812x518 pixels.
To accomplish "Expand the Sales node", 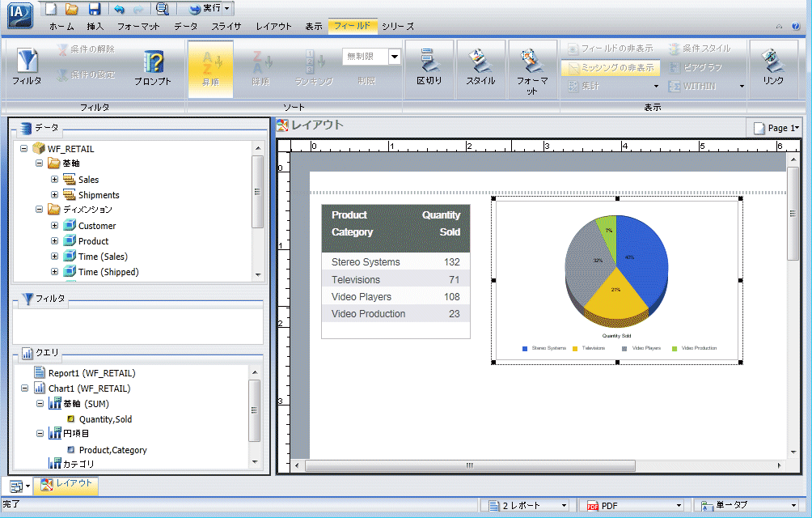I will point(54,179).
